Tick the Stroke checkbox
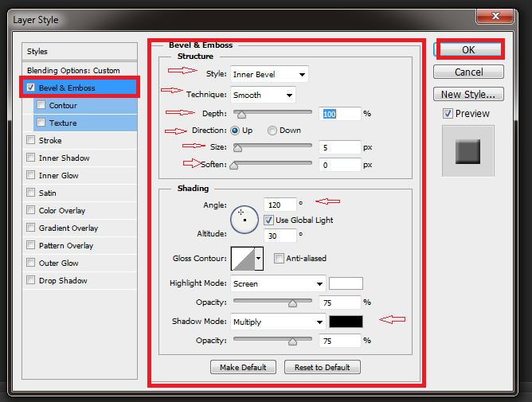Viewport: 532px width, 402px height. coord(30,140)
